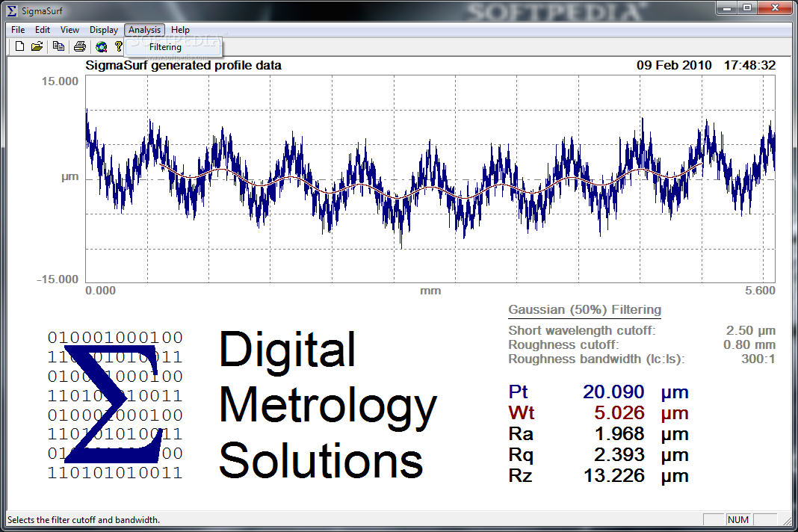798x532 pixels.
Task: Open the File menu
Action: tap(18, 30)
